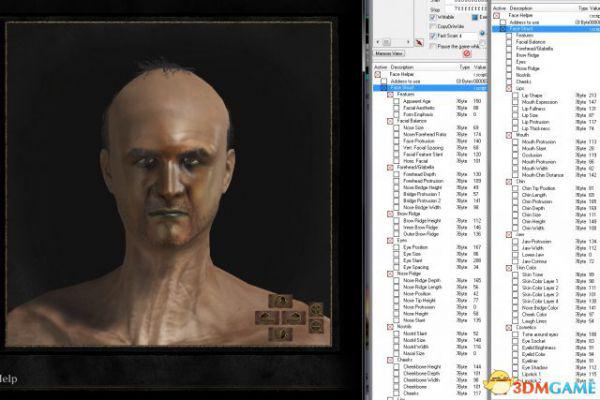Collapse the Lips group in right window
600x400 pixels.
tap(509, 88)
